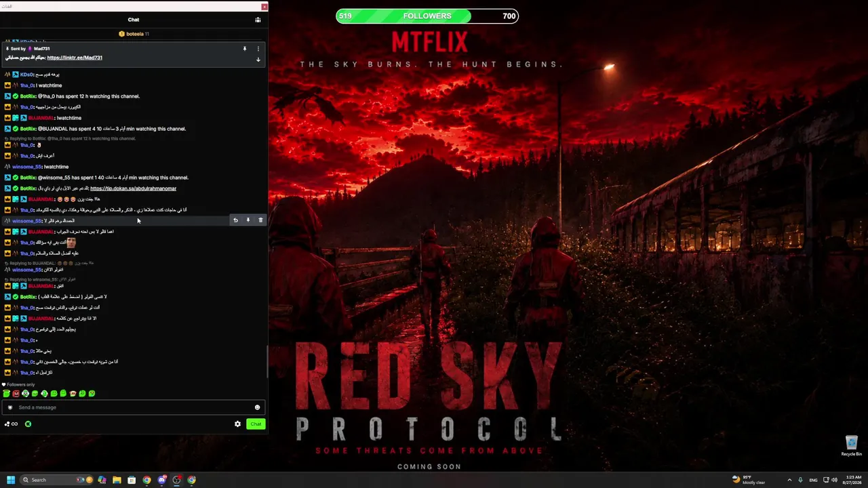Open Discord from the taskbar
The height and width of the screenshot is (488, 868).
pyautogui.click(x=161, y=480)
